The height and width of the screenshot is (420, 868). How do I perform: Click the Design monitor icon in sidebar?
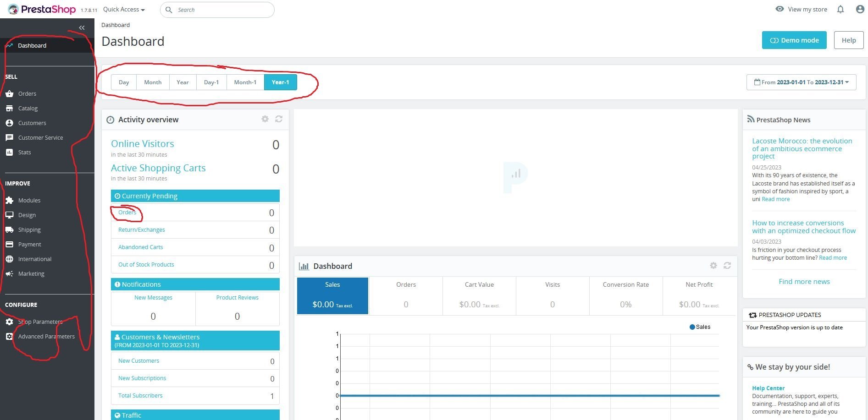(9, 215)
